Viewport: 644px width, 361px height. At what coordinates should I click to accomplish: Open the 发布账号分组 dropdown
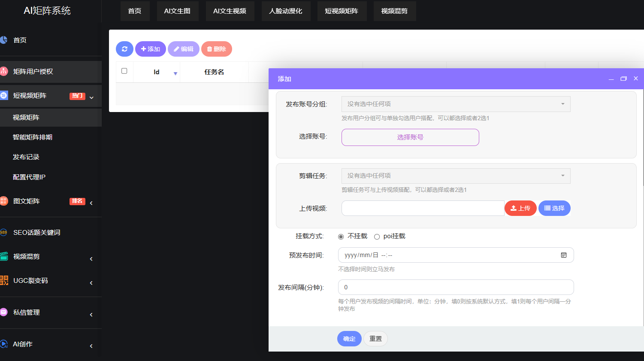[x=456, y=104]
